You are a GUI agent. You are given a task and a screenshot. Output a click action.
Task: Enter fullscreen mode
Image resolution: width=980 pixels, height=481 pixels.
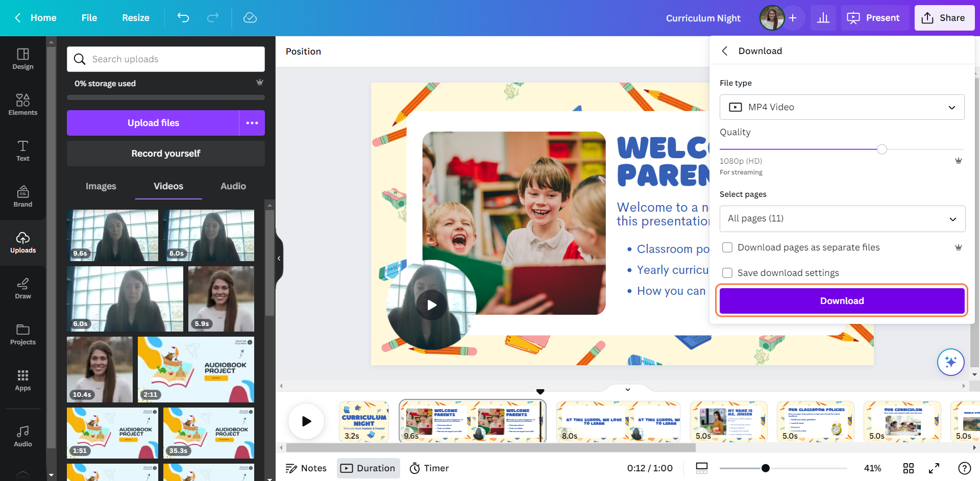point(934,468)
